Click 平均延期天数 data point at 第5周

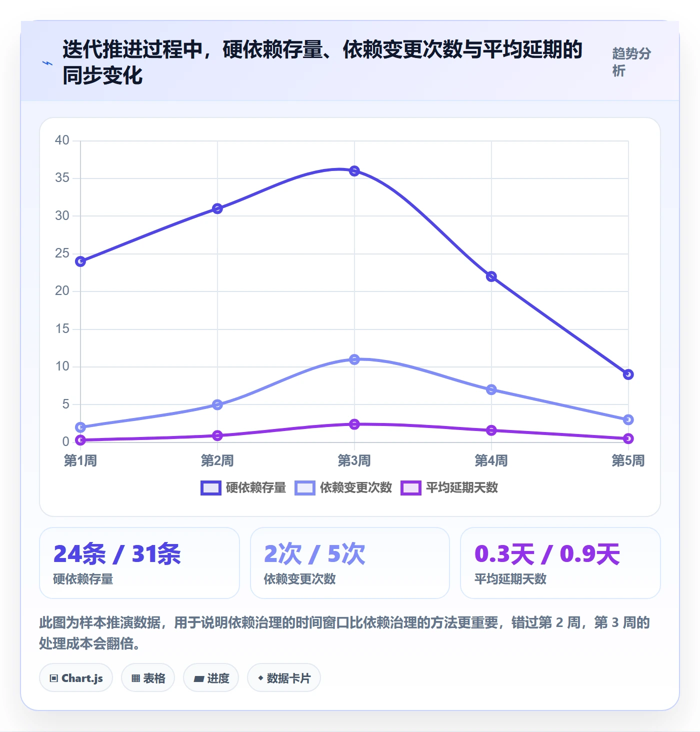coord(628,438)
